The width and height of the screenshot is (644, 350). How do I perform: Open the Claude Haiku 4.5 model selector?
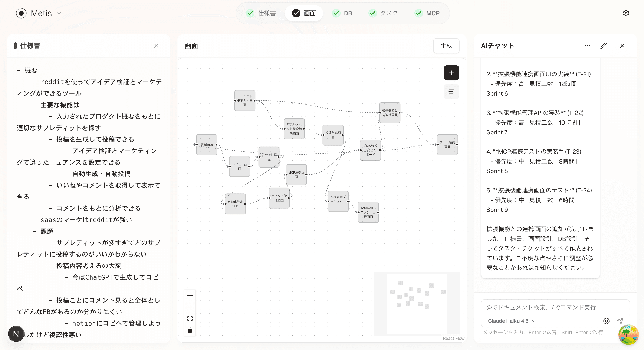(511, 321)
